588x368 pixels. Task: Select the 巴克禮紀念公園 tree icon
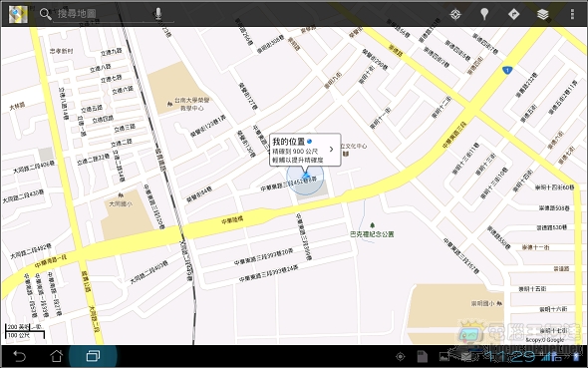pyautogui.click(x=372, y=225)
